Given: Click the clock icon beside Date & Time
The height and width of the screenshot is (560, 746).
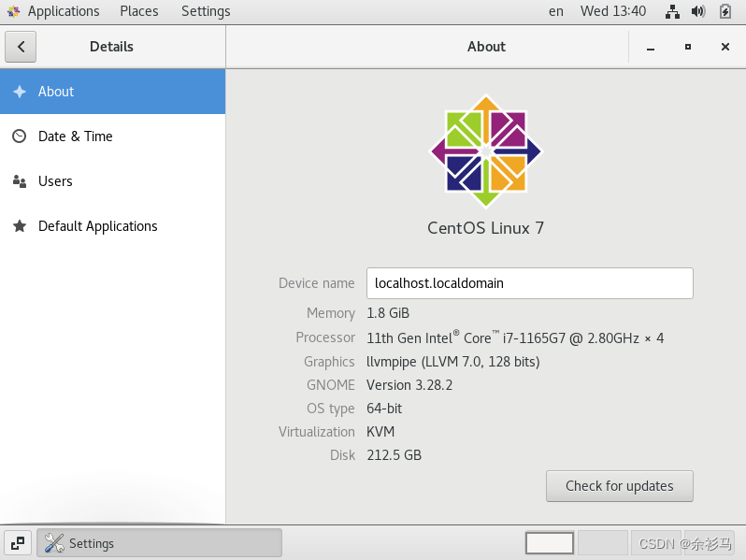Looking at the screenshot, I should pos(20,136).
